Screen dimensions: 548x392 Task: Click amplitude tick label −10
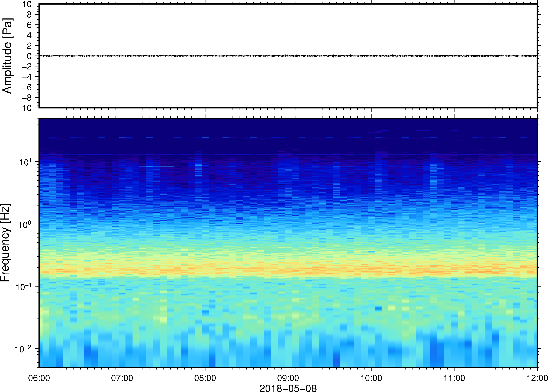click(24, 108)
